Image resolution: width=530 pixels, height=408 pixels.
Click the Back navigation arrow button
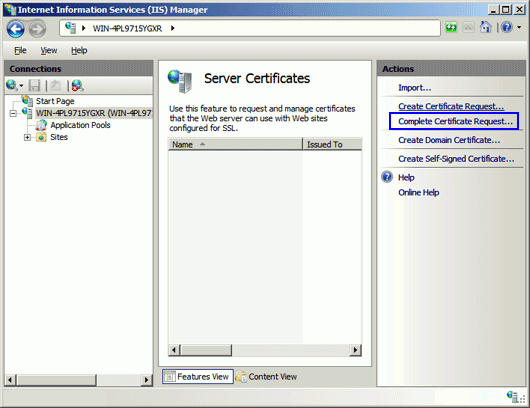(16, 29)
